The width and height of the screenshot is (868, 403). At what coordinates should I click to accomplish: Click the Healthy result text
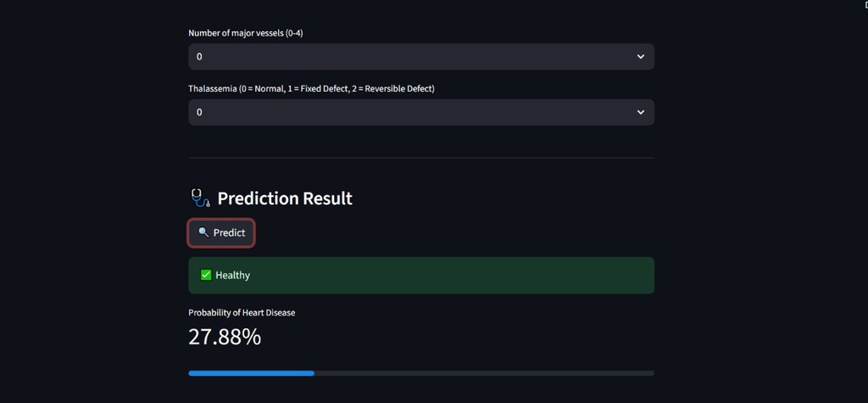pos(232,275)
